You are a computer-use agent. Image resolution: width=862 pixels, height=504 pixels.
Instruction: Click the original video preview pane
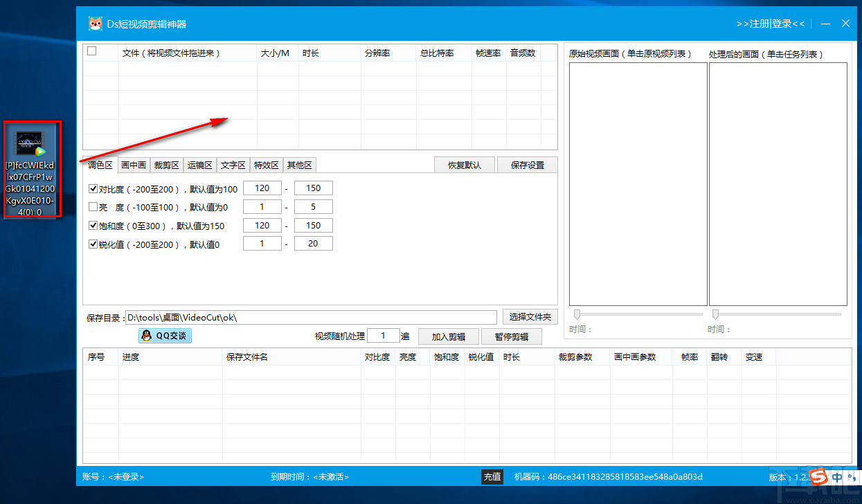coord(638,184)
